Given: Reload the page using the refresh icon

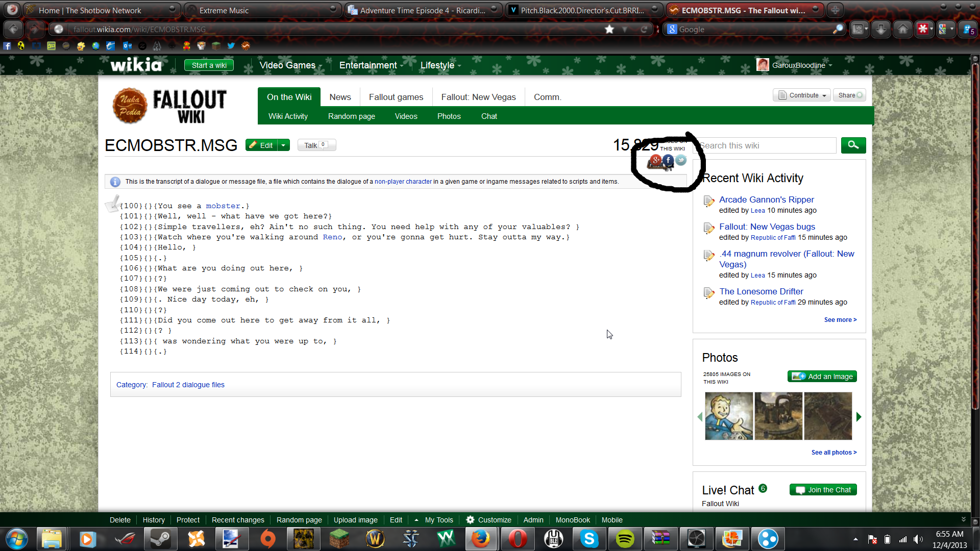Looking at the screenshot, I should pyautogui.click(x=644, y=29).
